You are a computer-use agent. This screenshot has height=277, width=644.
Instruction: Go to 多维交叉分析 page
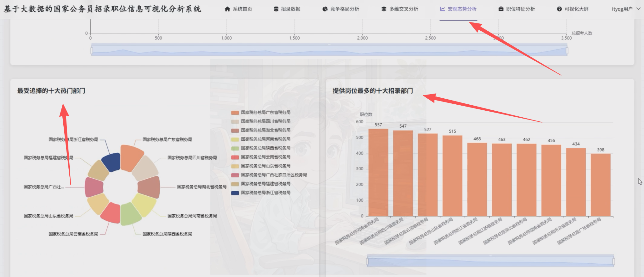[400, 9]
